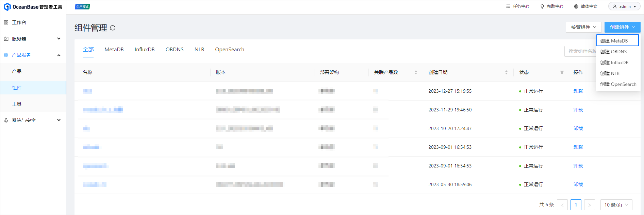
Task: Expand the 服务器 sidebar menu
Action: [33, 39]
